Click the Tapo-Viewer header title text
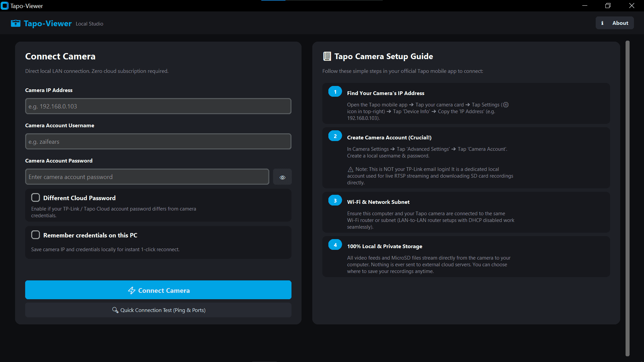Image resolution: width=644 pixels, height=362 pixels. (48, 24)
